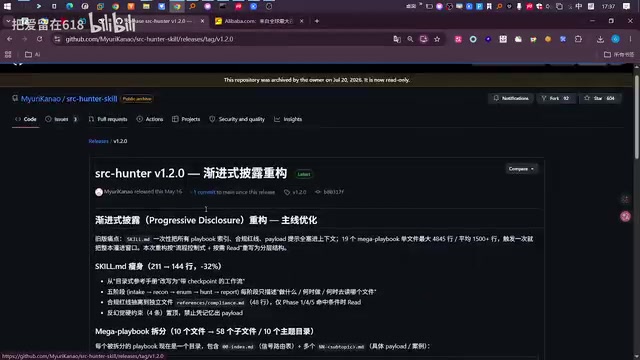Open the browser profile avatar
Image resolution: width=640 pixels, height=360 pixels.
(x=616, y=39)
